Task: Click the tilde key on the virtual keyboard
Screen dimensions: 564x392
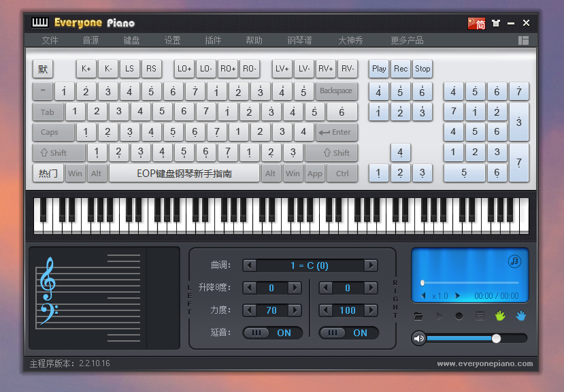Action: [x=43, y=91]
